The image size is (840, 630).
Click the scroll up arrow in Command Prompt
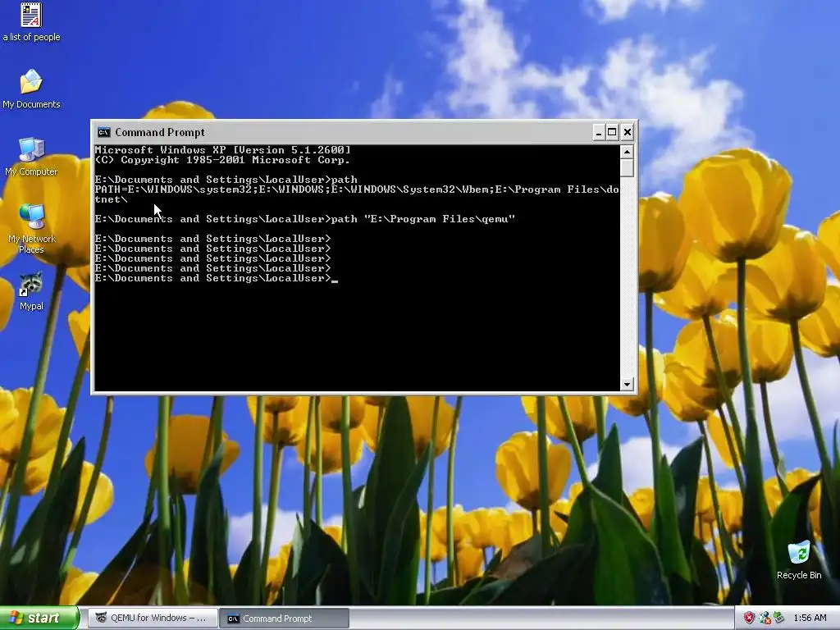pyautogui.click(x=627, y=152)
